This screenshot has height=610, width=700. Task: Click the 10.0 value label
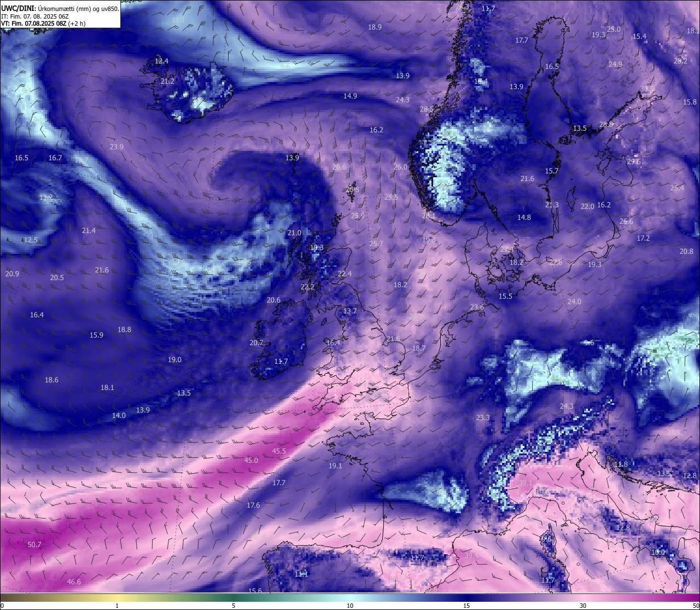click(x=658, y=553)
